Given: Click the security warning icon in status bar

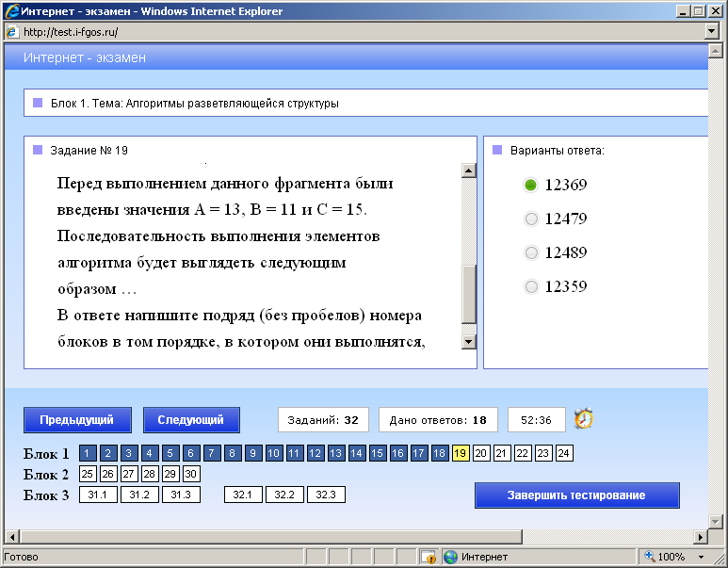Looking at the screenshot, I should coord(429,557).
